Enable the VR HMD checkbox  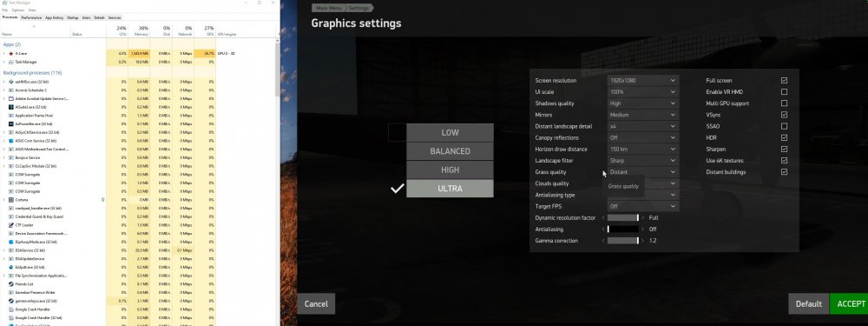pos(785,92)
